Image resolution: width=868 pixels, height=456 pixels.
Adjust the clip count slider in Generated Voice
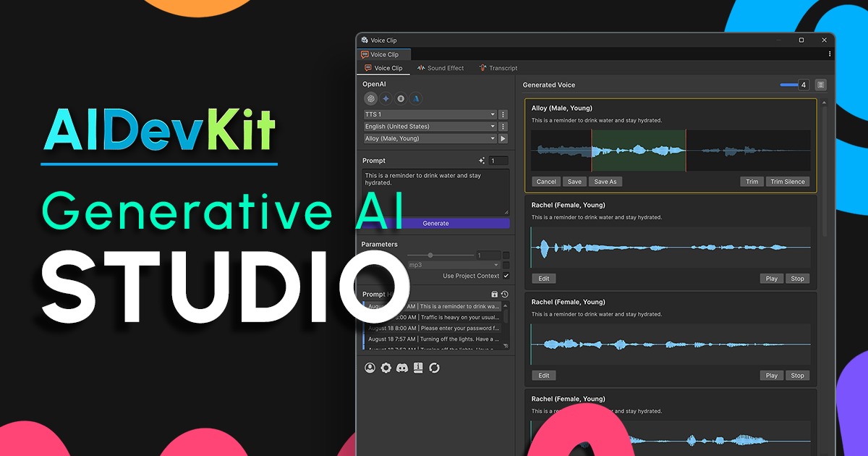tap(788, 85)
